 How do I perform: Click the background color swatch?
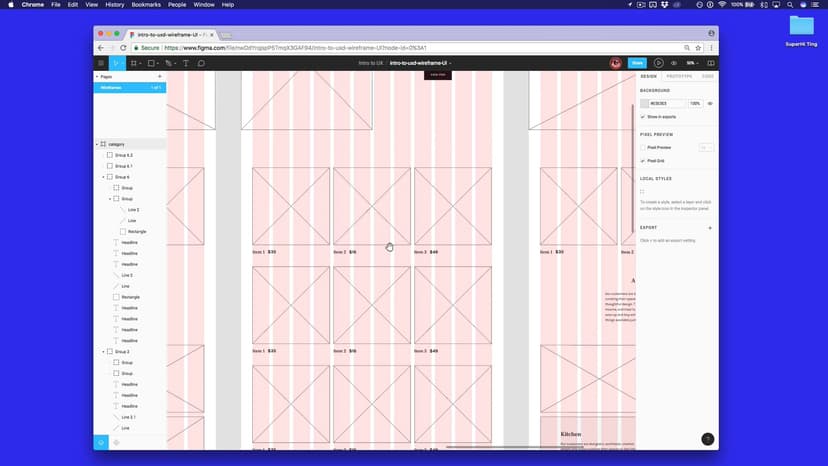point(645,103)
